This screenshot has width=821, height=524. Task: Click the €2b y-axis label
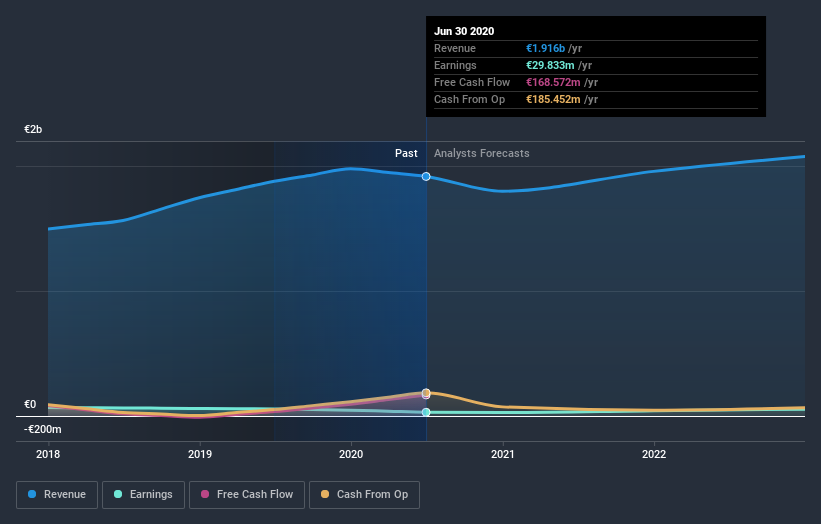pos(33,129)
